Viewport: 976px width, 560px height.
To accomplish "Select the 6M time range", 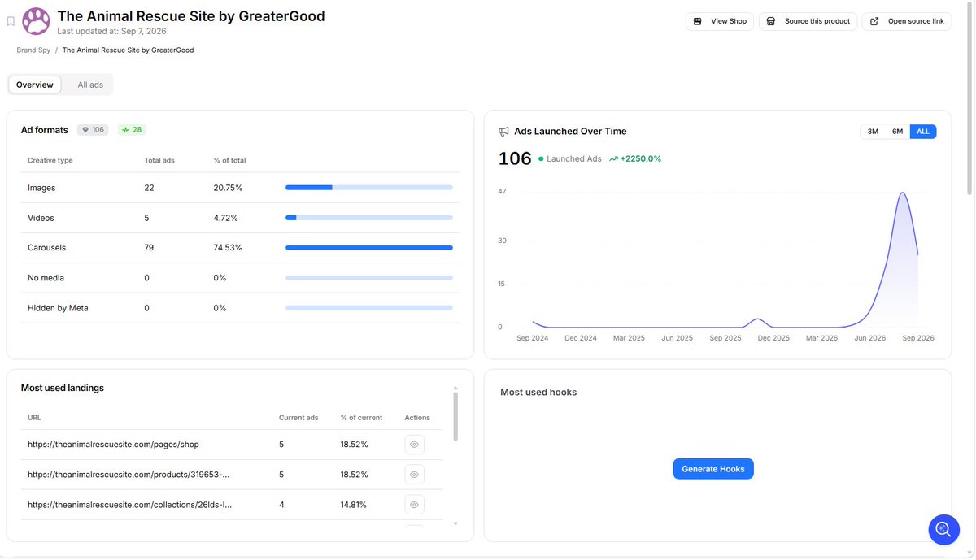I will [897, 132].
